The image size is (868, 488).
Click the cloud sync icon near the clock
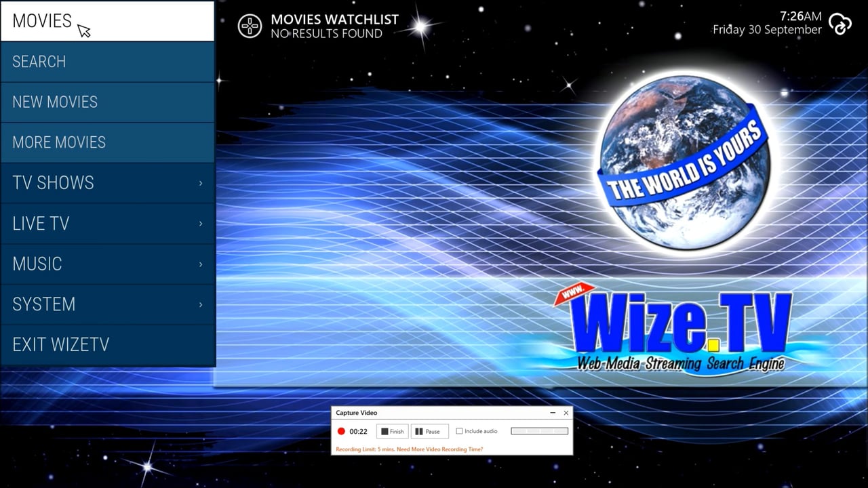coord(840,24)
